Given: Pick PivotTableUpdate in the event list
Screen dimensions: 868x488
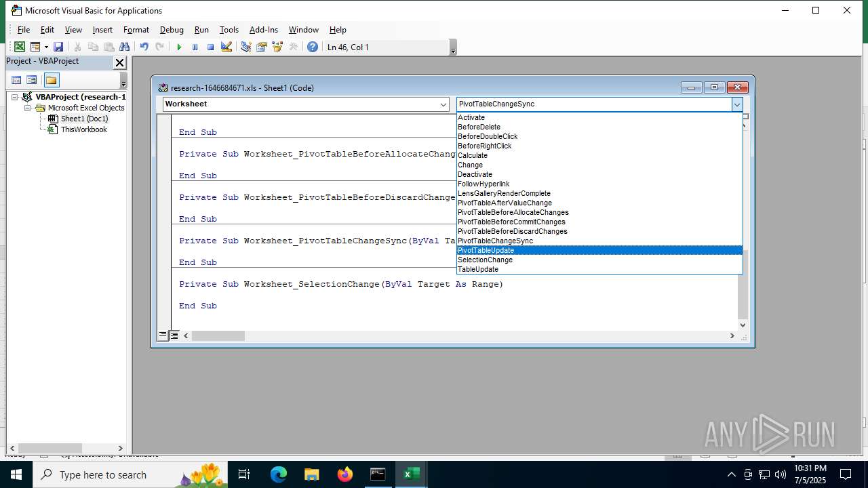Looking at the screenshot, I should point(599,250).
